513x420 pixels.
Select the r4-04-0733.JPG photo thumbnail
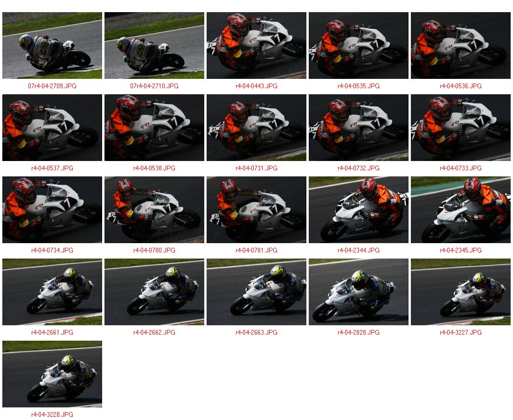[460, 128]
